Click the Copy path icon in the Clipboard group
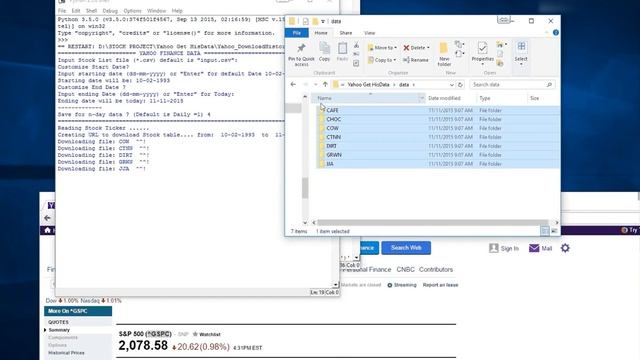 pyautogui.click(x=356, y=54)
